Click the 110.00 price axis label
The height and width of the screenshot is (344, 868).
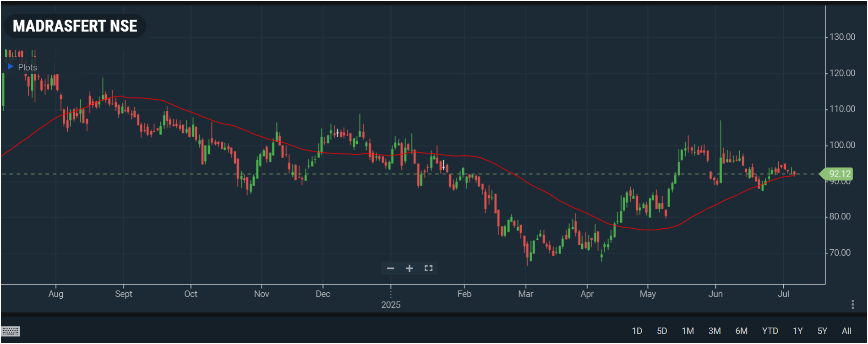point(842,108)
